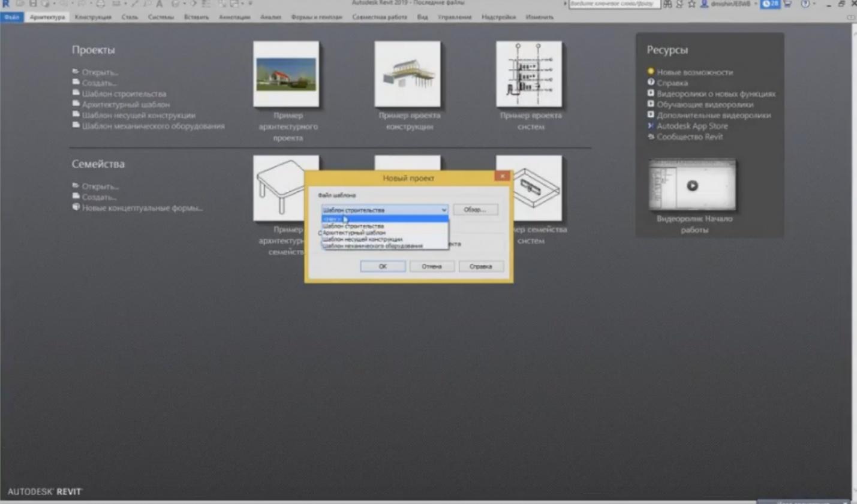The image size is (857, 504).
Task: Click Открыть... under Проекты
Action: point(100,72)
